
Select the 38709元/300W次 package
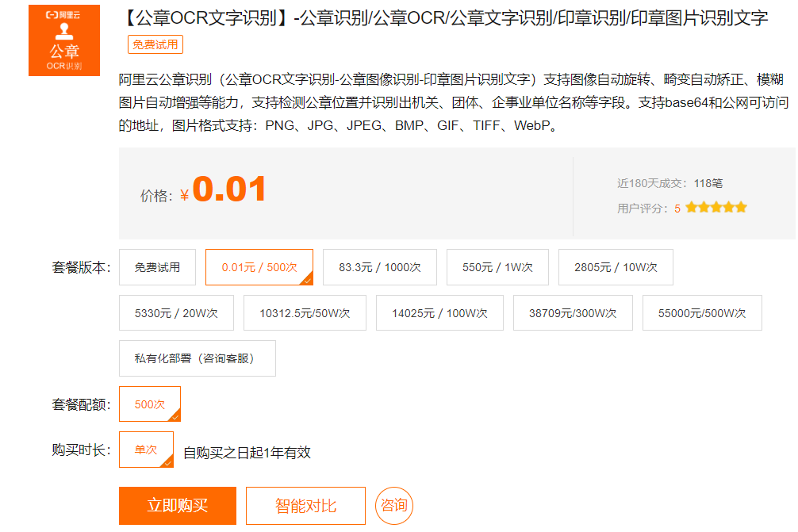click(x=573, y=313)
